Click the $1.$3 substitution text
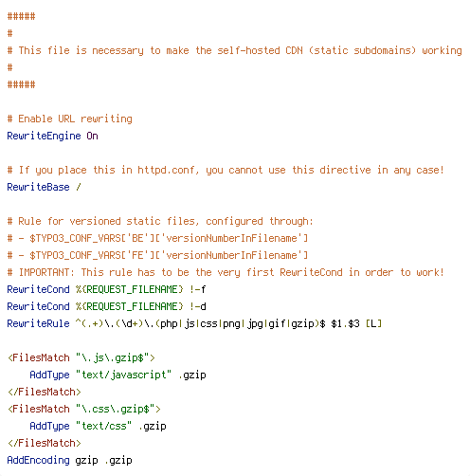470x476 pixels. click(x=345, y=323)
